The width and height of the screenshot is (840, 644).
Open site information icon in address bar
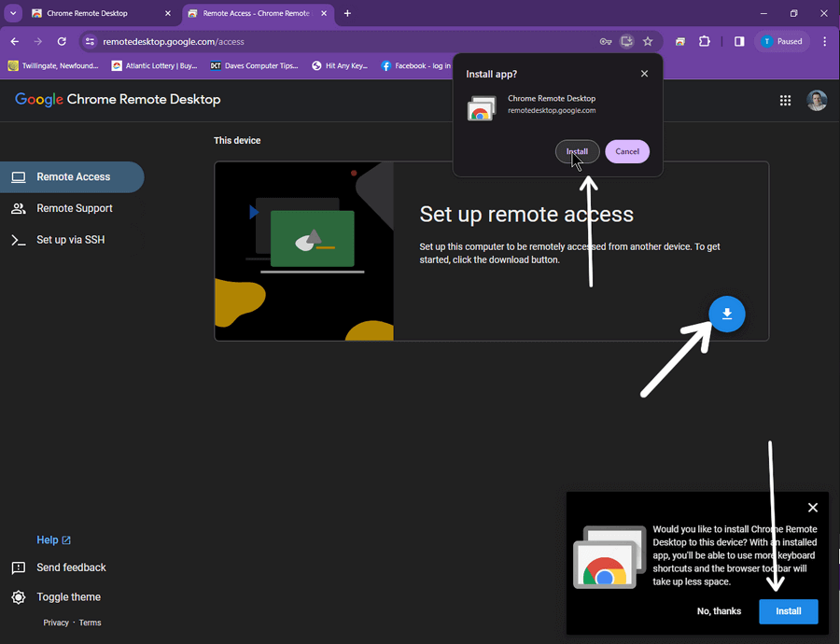click(90, 41)
